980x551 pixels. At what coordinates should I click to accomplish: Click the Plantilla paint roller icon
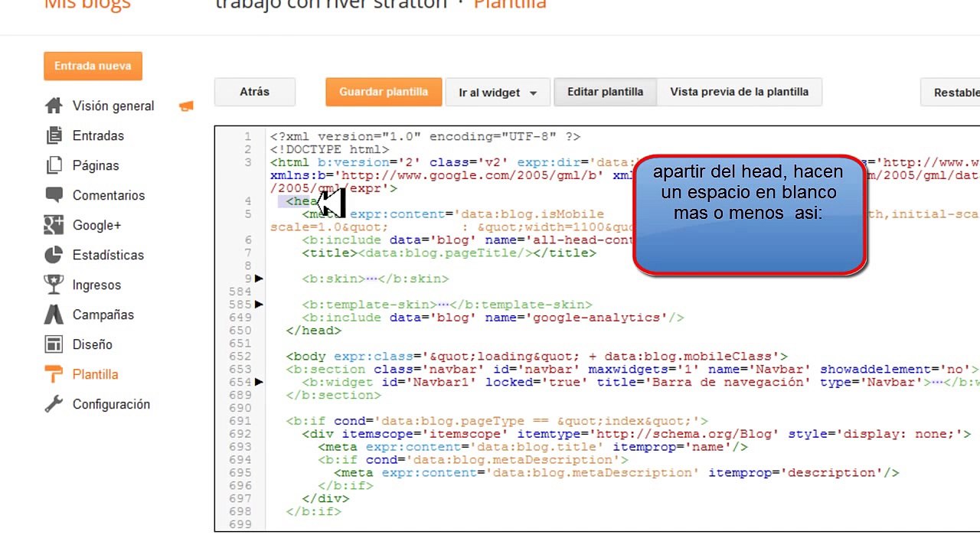[54, 374]
